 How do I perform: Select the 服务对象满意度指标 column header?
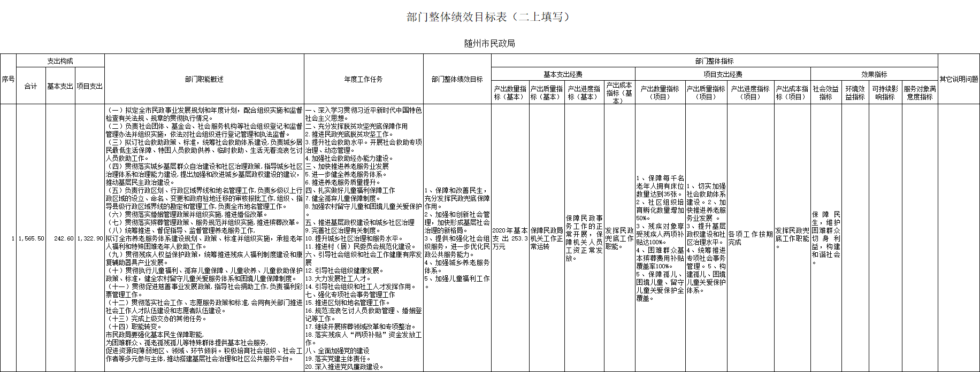tap(920, 92)
